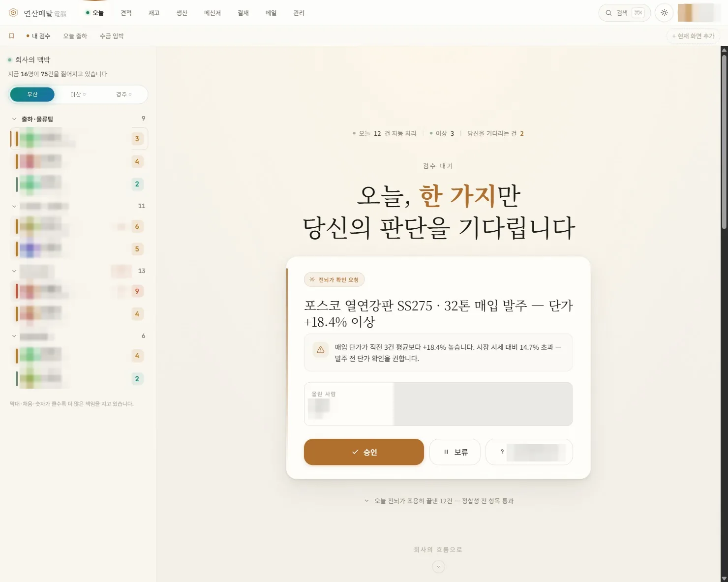Screen dimensions: 728x582
Task: Click the 연산메탈 hexagon logo icon
Action: (x=13, y=13)
